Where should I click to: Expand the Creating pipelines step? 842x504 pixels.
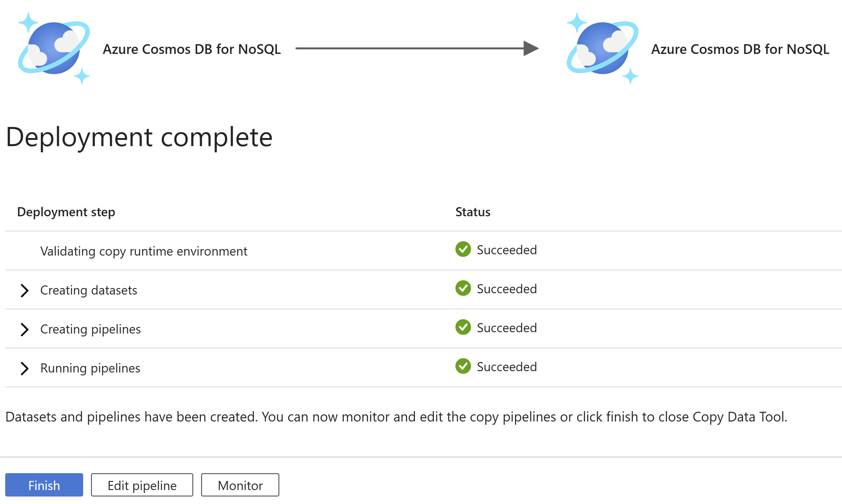pos(24,329)
